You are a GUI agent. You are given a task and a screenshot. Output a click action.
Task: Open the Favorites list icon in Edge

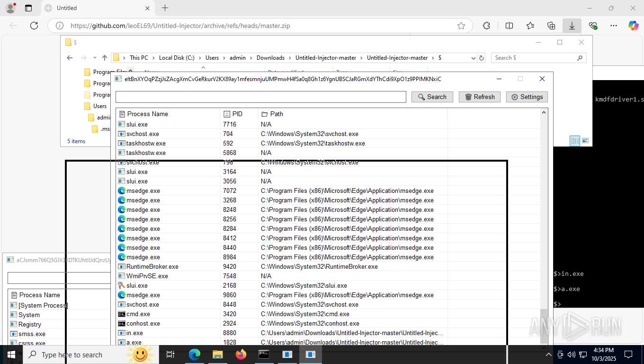(530, 26)
